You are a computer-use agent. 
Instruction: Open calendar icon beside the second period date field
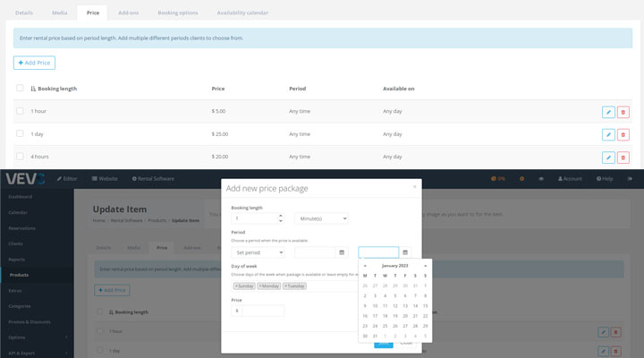[x=405, y=252]
